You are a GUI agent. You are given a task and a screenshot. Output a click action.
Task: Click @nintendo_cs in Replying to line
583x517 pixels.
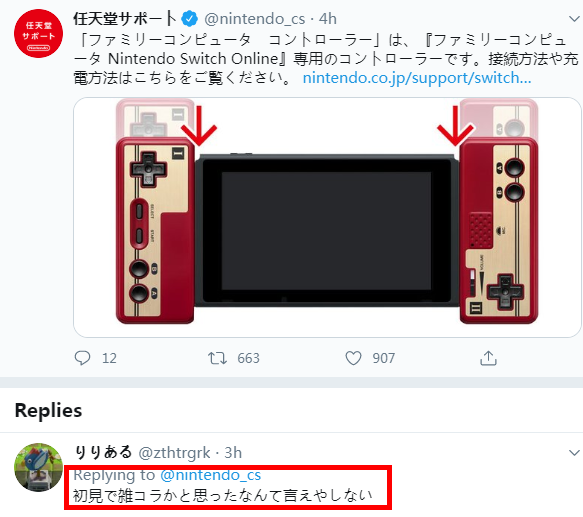[x=211, y=475]
